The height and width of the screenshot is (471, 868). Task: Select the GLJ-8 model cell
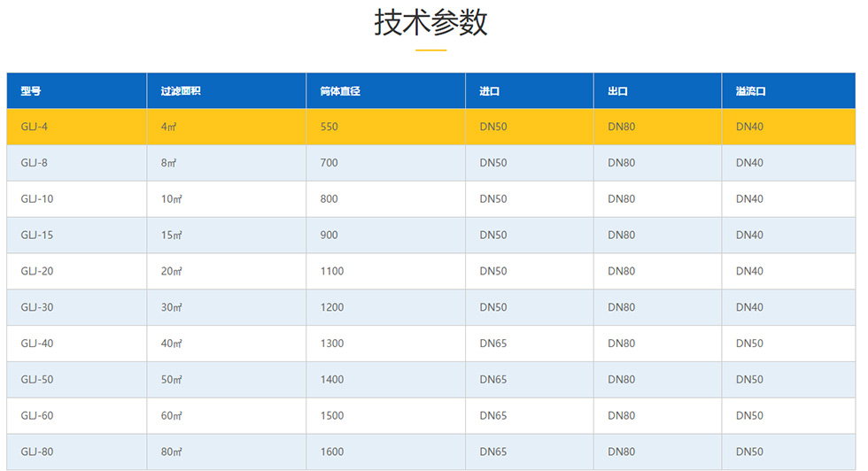tap(35, 163)
